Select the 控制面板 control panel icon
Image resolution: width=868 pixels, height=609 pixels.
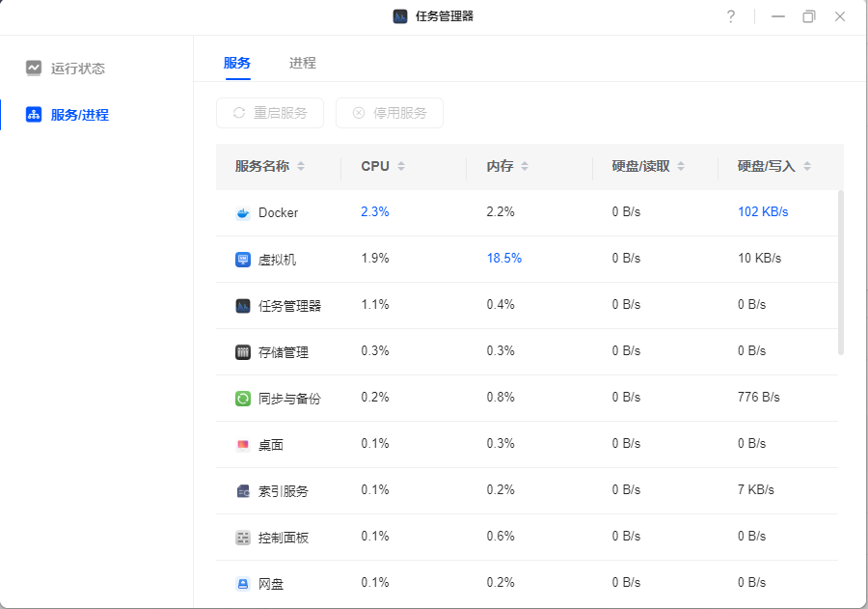tap(242, 538)
